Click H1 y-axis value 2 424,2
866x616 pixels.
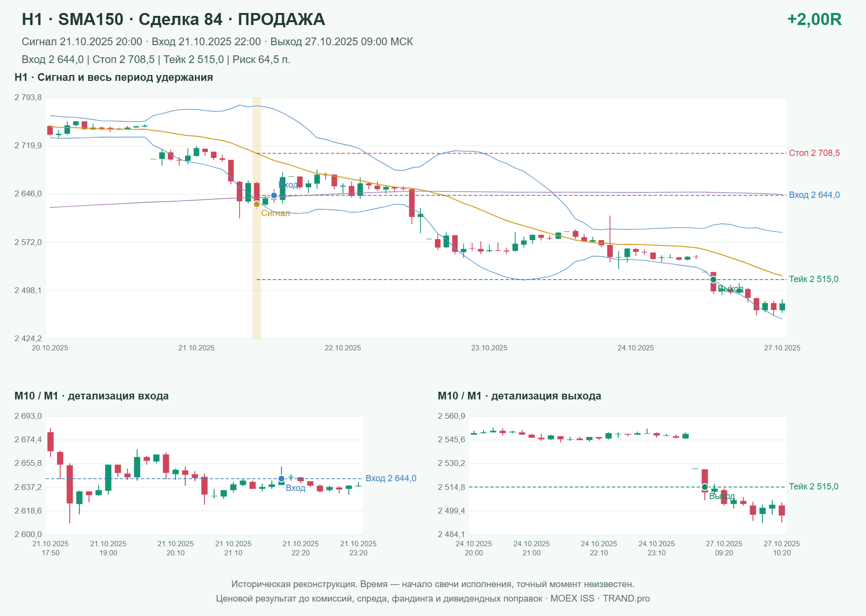tap(28, 339)
